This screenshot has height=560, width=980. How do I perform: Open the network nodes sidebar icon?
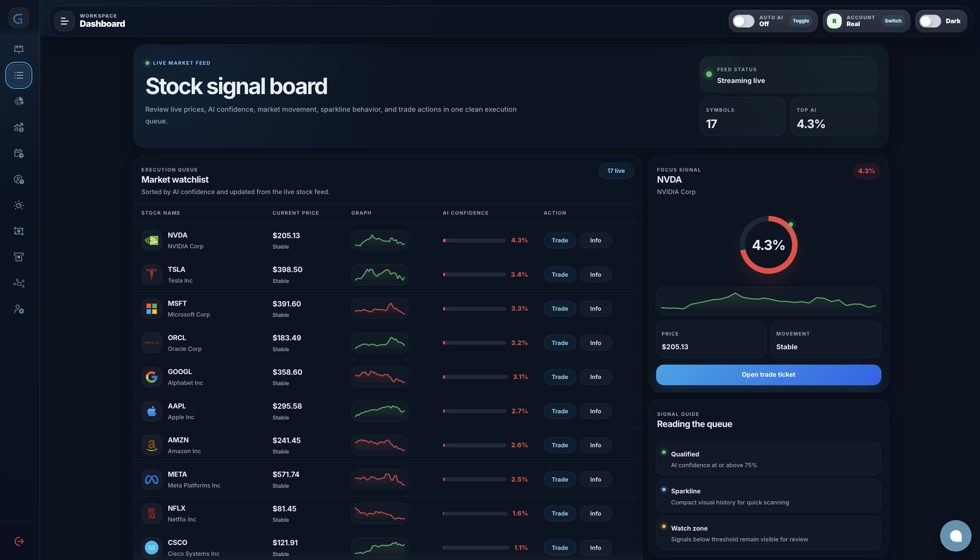pos(19,283)
